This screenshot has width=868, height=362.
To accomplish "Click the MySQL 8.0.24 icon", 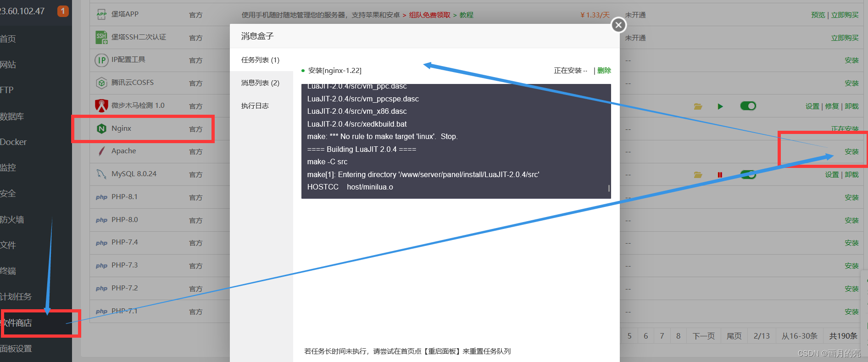I will point(101,174).
